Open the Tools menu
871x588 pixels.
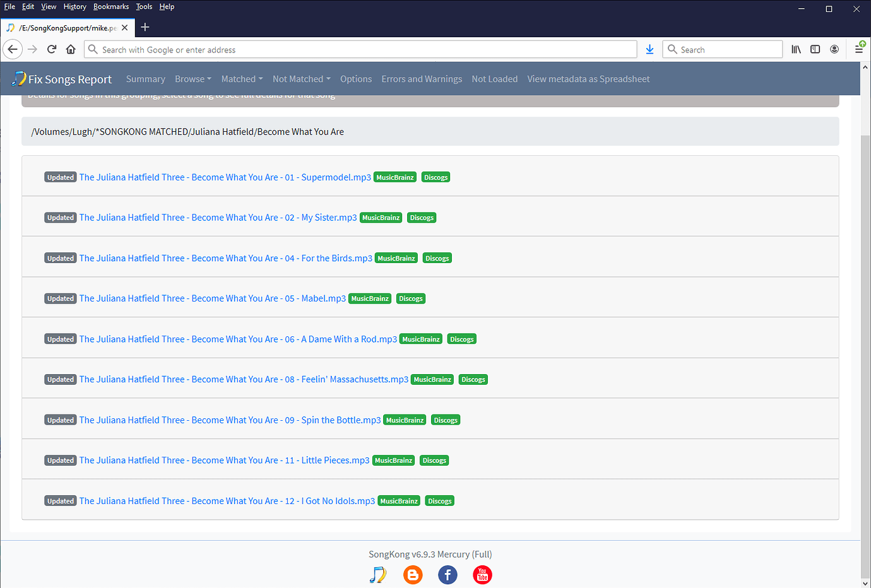pos(144,6)
